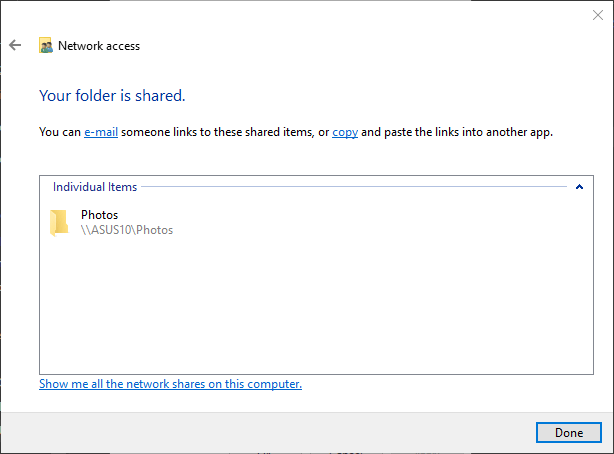Click the Individual Items group header
The image size is (614, 454).
95,187
